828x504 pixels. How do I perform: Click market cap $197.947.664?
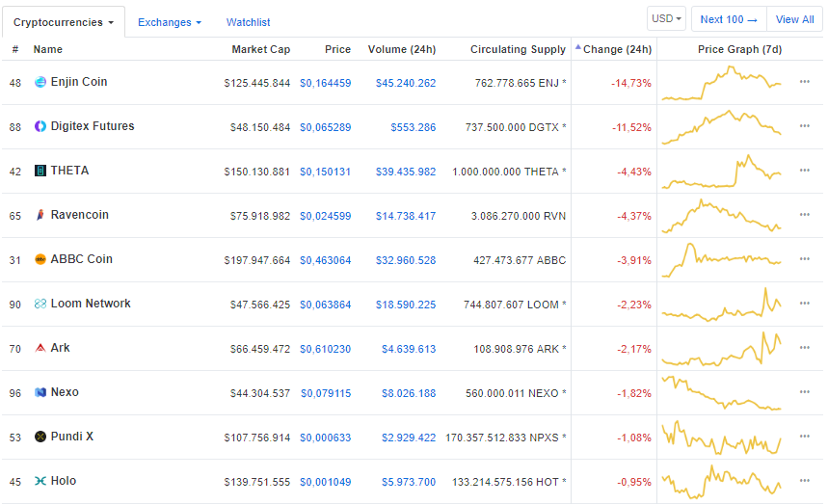(257, 260)
